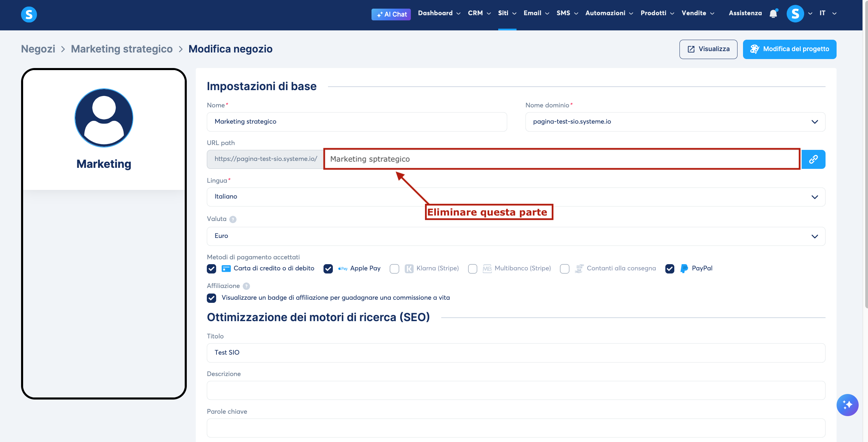Image resolution: width=868 pixels, height=442 pixels.
Task: Expand the IT language selector
Action: [x=828, y=13]
